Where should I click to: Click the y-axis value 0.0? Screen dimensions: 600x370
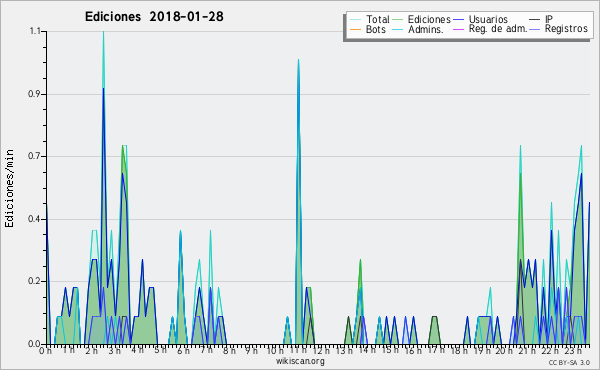(x=34, y=344)
